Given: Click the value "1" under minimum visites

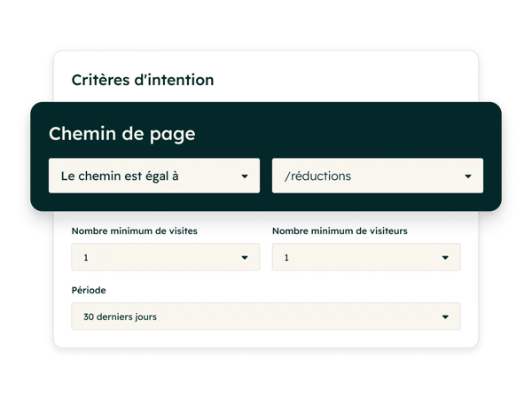Looking at the screenshot, I should click(86, 258).
